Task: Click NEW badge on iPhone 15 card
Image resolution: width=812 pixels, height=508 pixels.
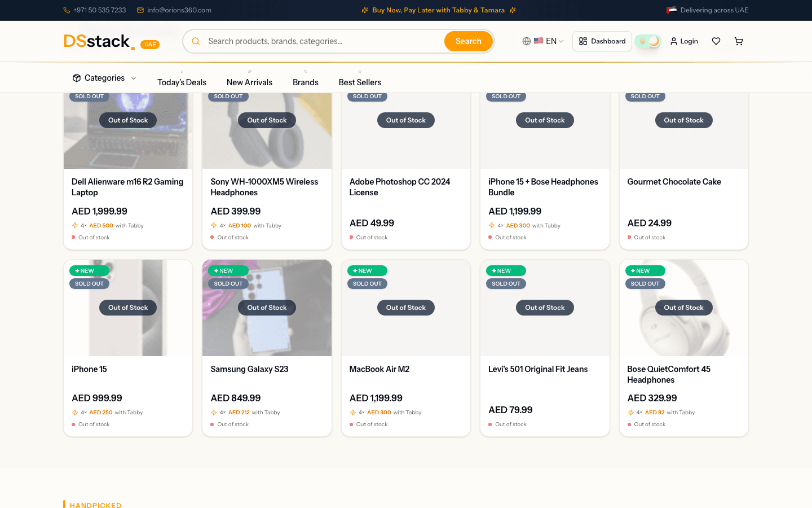Action: (89, 271)
